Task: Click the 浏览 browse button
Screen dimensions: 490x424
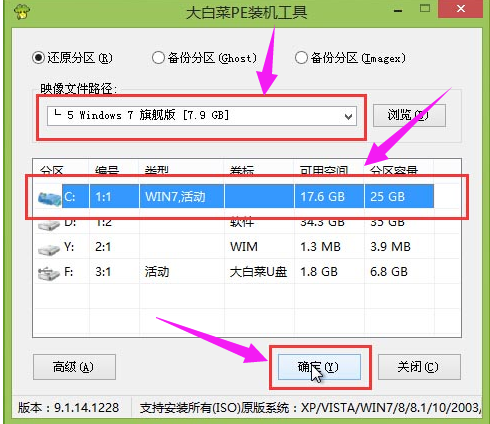Action: (409, 115)
